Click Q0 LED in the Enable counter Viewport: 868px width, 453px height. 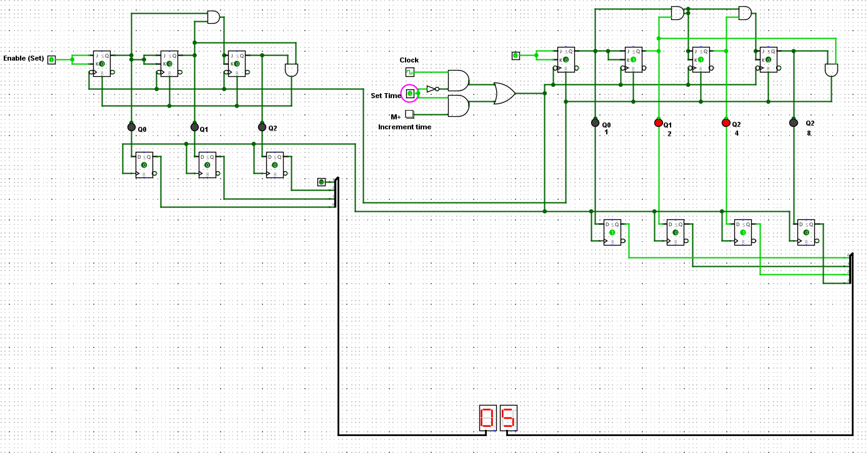131,127
